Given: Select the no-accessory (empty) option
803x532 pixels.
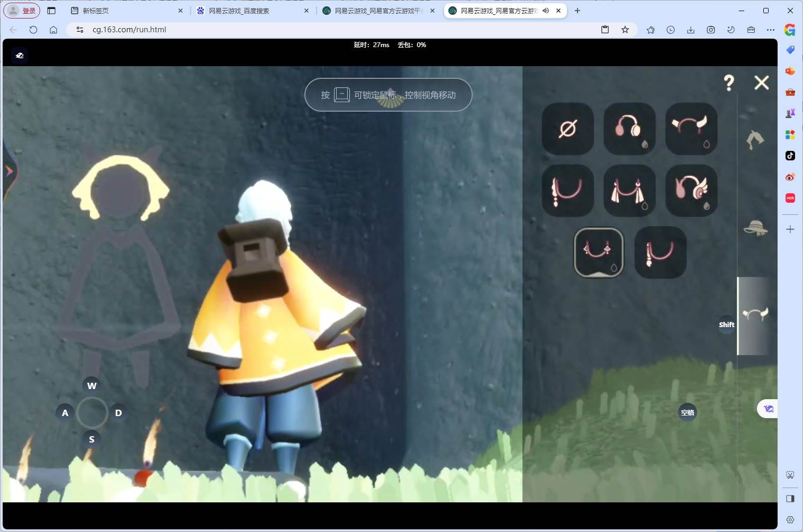Looking at the screenshot, I should 568,129.
